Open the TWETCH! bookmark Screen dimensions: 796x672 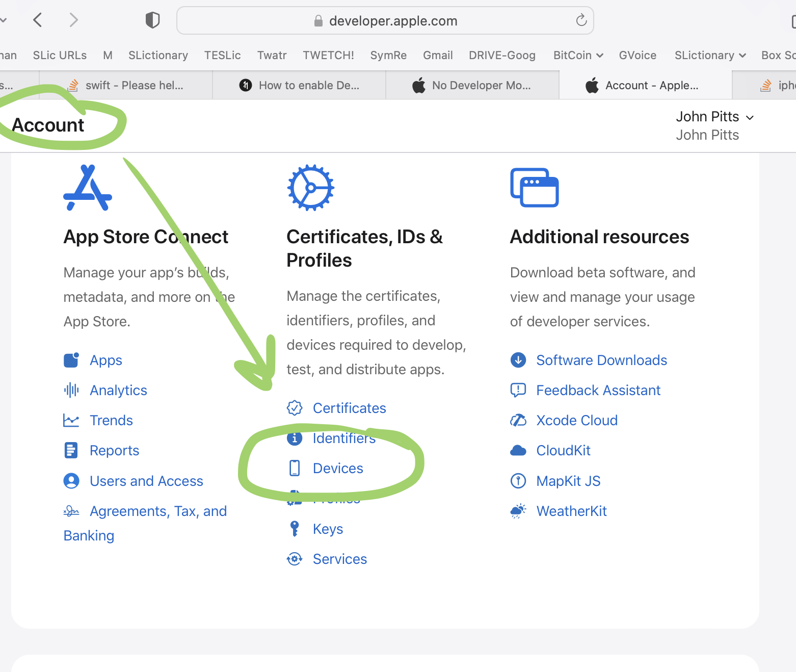tap(328, 55)
